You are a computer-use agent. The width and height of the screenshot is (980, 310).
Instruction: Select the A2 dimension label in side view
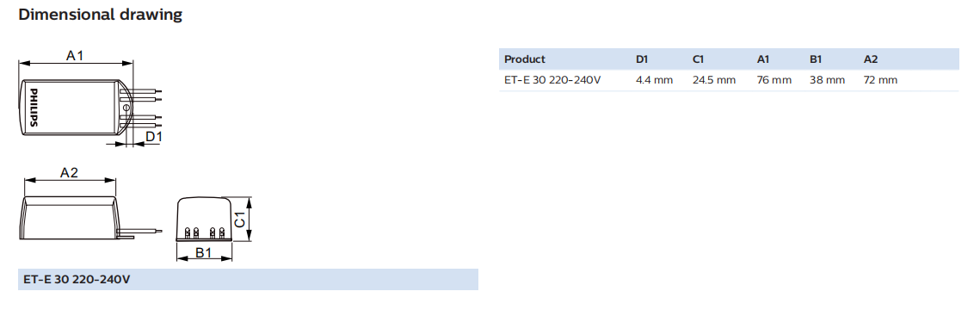click(x=69, y=173)
